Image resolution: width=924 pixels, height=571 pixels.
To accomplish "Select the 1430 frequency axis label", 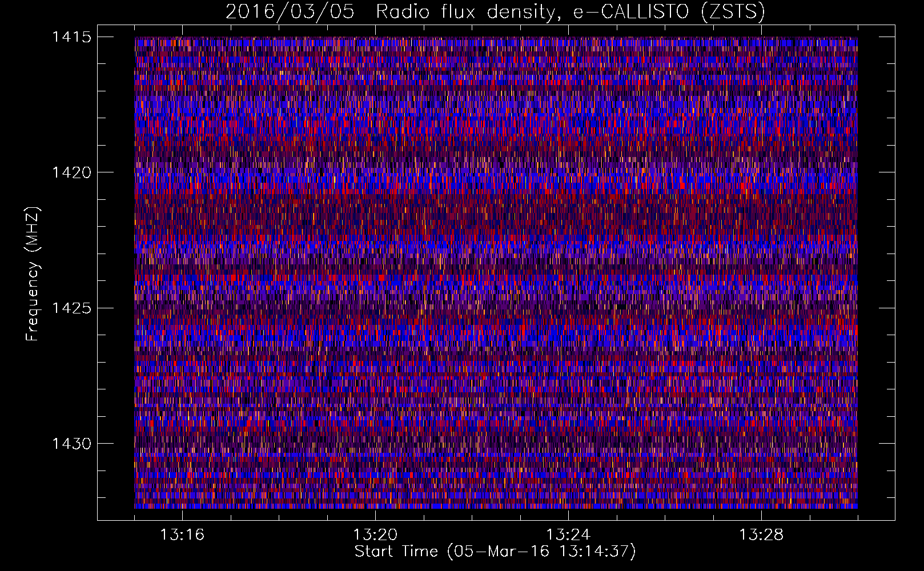I will click(71, 444).
